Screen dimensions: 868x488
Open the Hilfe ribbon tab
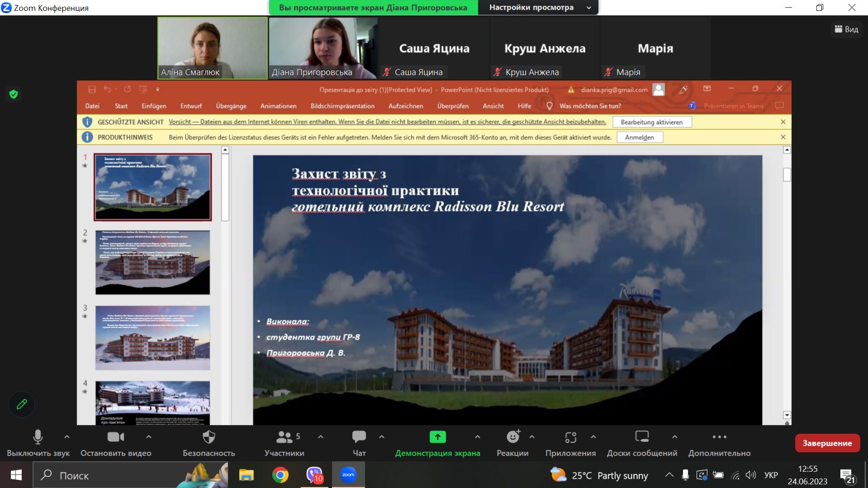(524, 106)
